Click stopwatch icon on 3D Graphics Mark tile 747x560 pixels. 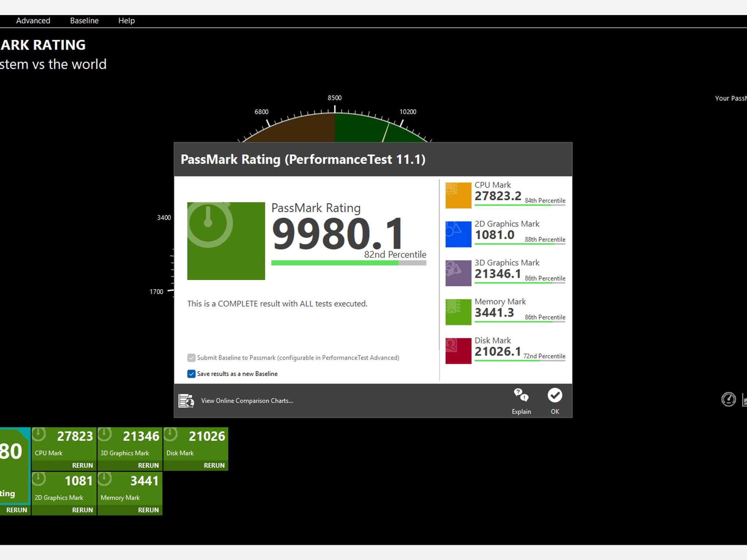point(105,435)
